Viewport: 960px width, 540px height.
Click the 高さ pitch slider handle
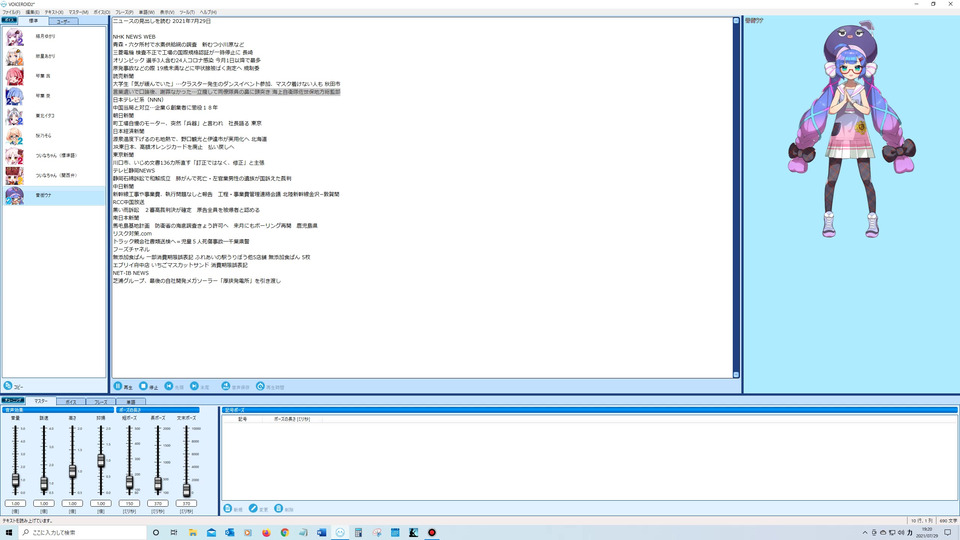72,471
